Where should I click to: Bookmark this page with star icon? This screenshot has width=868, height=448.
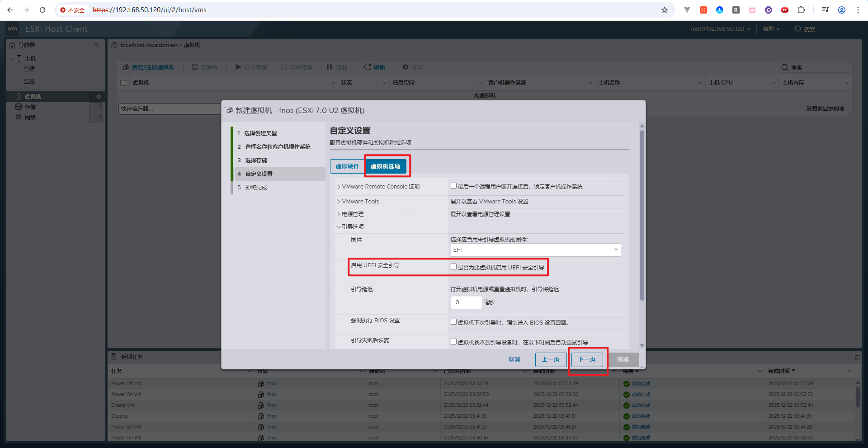664,10
